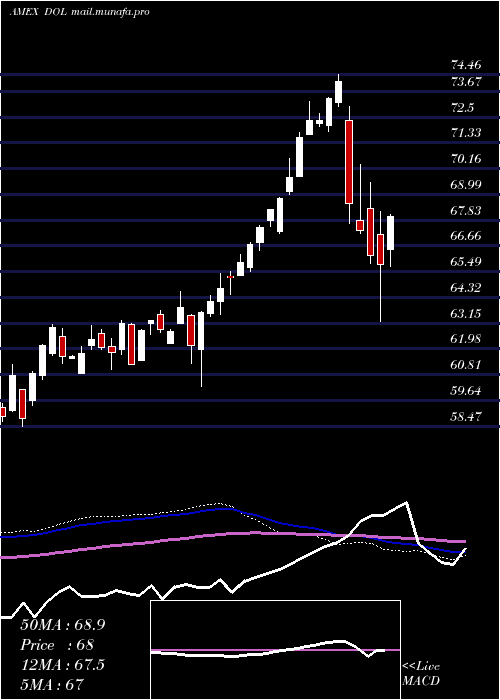500x700 pixels.
Task: Click the 58.47 price axis label
Action: click(466, 417)
